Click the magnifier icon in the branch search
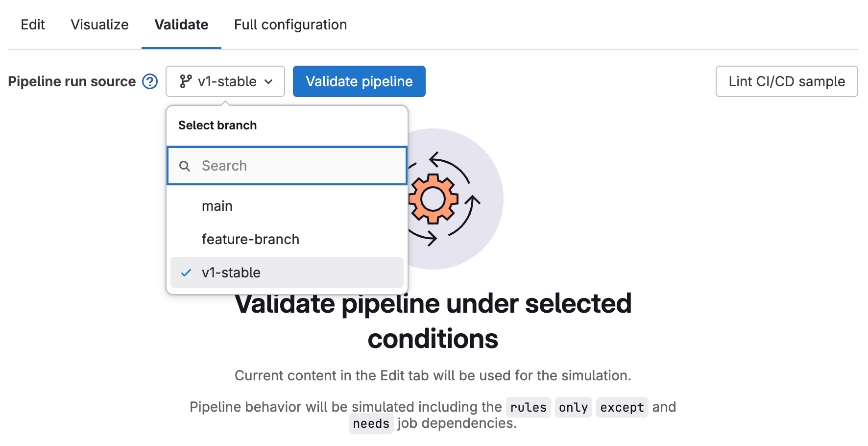Image resolution: width=868 pixels, height=446 pixels. click(185, 166)
